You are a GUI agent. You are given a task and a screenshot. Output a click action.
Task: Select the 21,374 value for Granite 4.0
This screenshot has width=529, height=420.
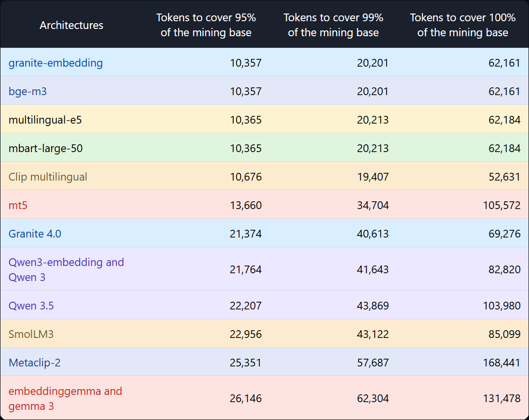[246, 234]
